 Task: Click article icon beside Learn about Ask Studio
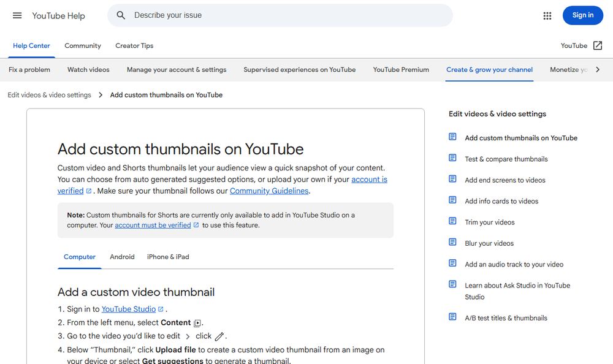[452, 284]
